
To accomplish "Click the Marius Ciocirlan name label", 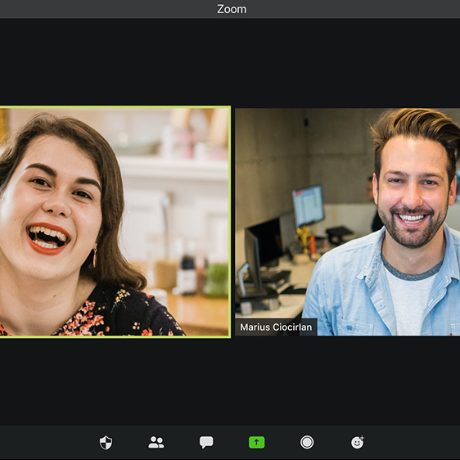I will (276, 327).
